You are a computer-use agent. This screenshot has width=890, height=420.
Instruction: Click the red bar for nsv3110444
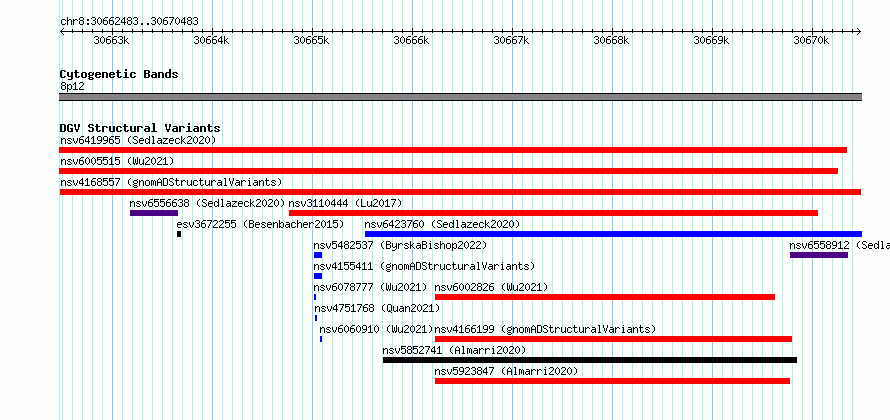[553, 213]
